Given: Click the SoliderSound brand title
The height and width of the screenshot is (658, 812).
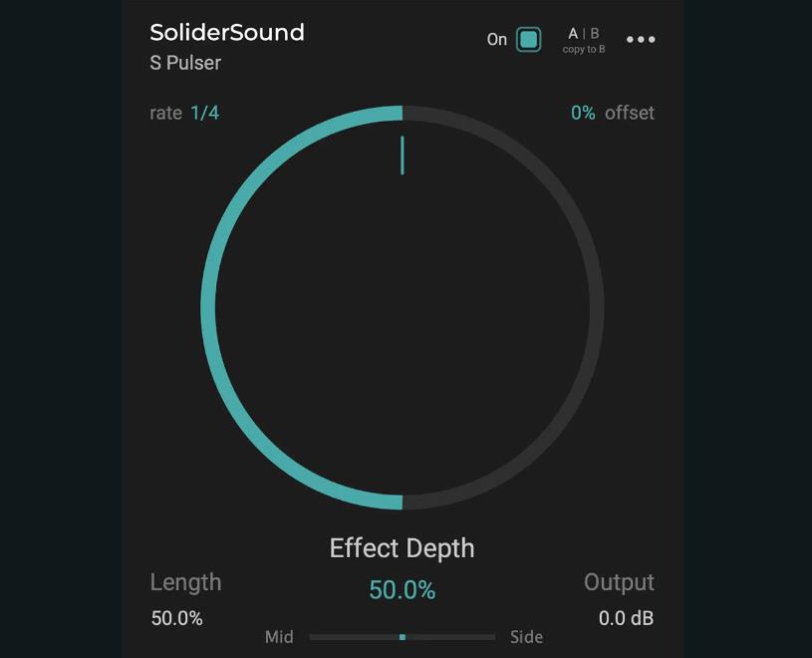Looking at the screenshot, I should [227, 32].
